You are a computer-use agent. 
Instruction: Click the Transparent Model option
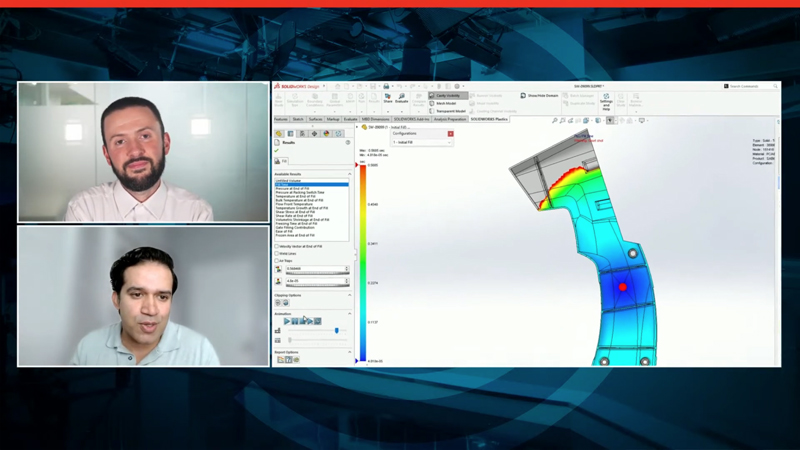point(448,111)
